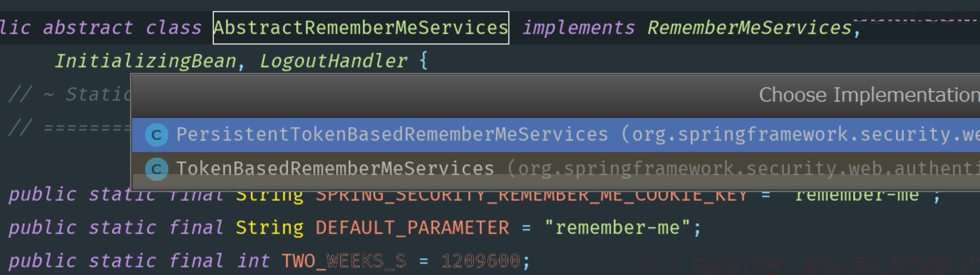Click the String type before DEFAULT_PARAMETER
Screen dimensions: 980x275
[x=269, y=228]
